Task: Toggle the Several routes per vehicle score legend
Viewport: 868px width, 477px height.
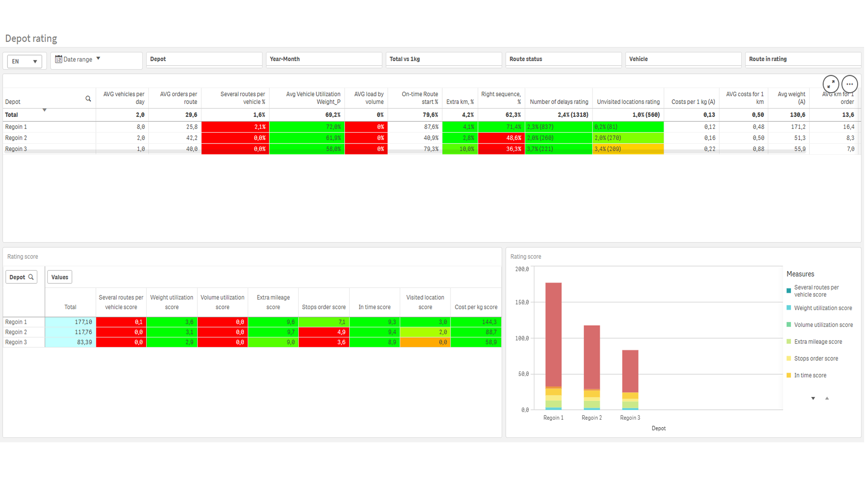Action: 816,291
